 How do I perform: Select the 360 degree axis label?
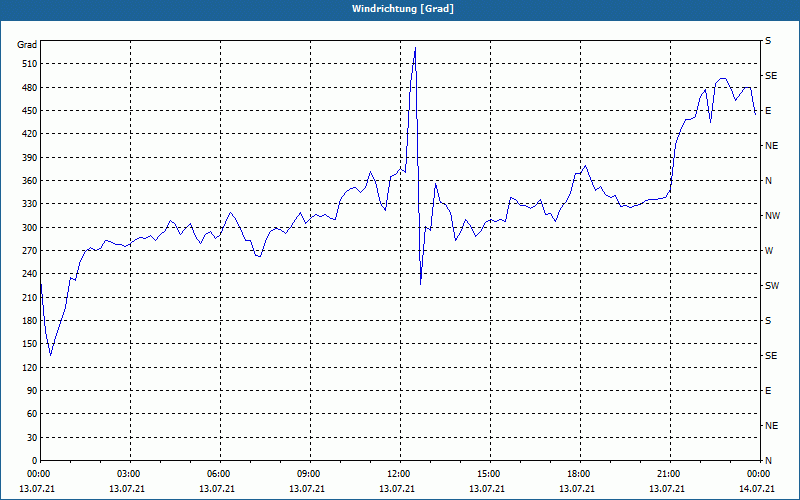tap(30, 181)
